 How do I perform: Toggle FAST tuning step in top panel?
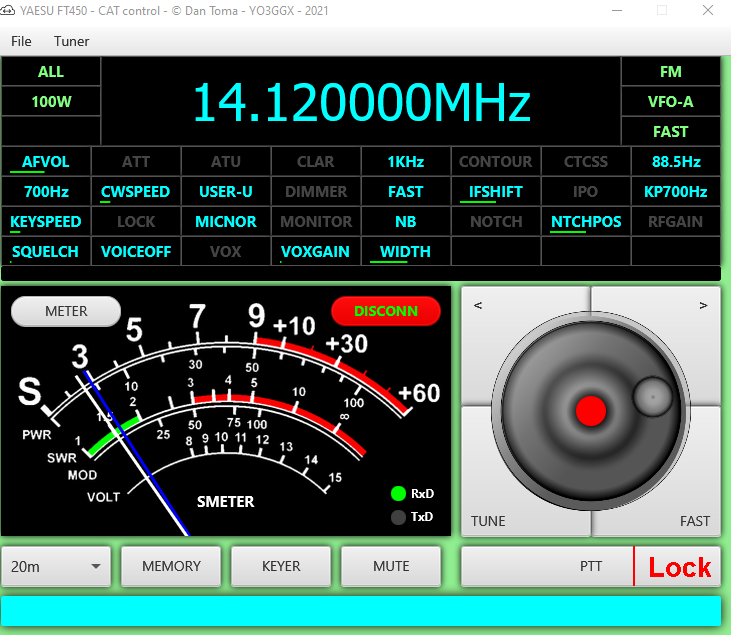click(x=671, y=131)
